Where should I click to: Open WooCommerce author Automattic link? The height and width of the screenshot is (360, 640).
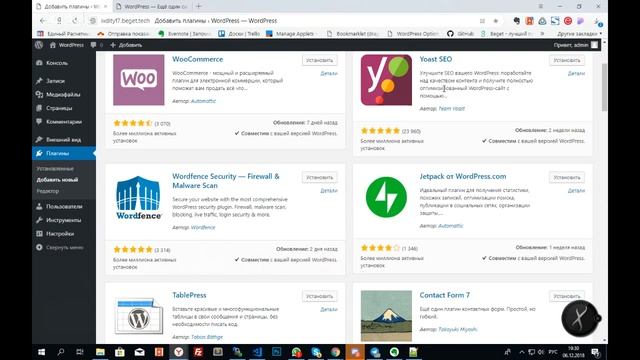click(x=203, y=101)
